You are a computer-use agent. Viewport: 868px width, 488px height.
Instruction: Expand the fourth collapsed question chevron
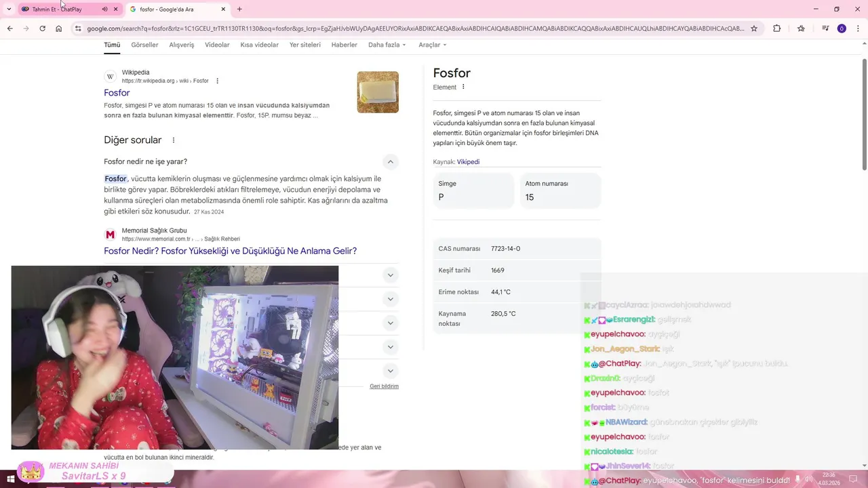coord(390,347)
